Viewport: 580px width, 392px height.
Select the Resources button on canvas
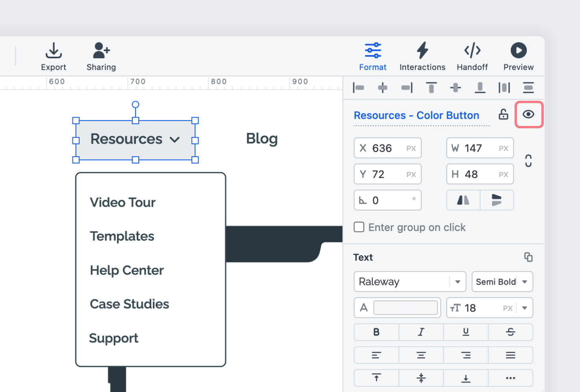point(136,140)
